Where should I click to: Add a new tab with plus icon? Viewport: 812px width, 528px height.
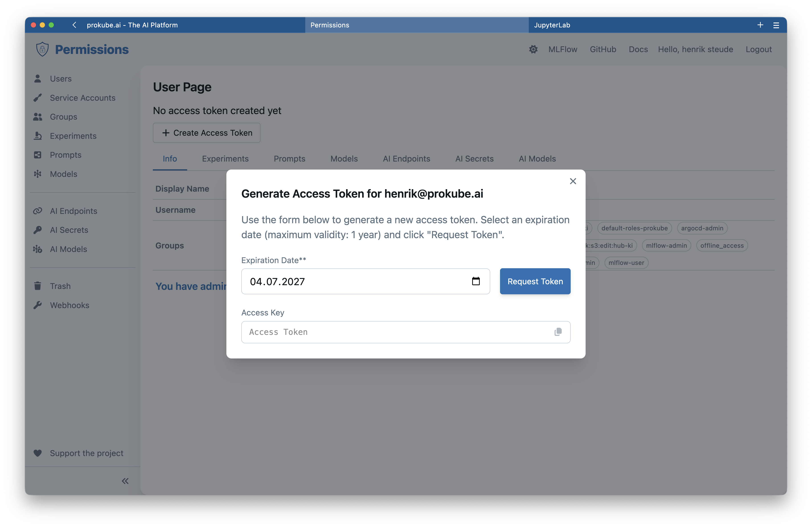point(760,25)
